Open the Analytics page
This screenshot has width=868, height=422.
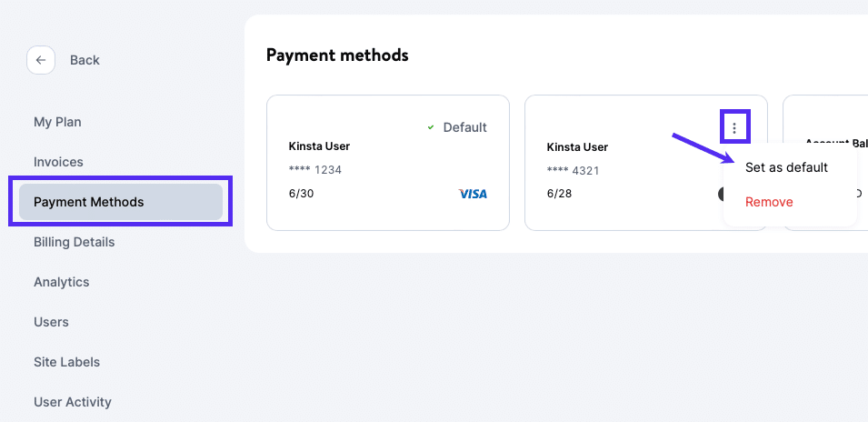pos(62,282)
